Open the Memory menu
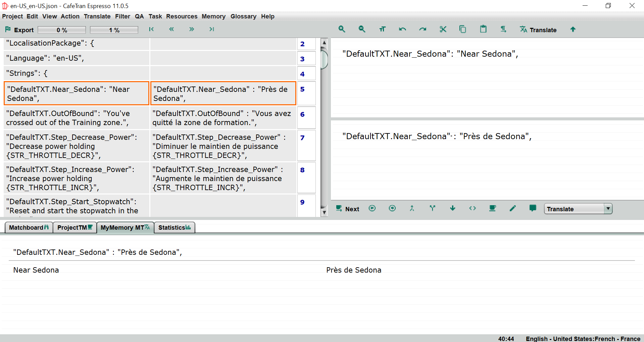The width and height of the screenshot is (644, 342). tap(213, 16)
